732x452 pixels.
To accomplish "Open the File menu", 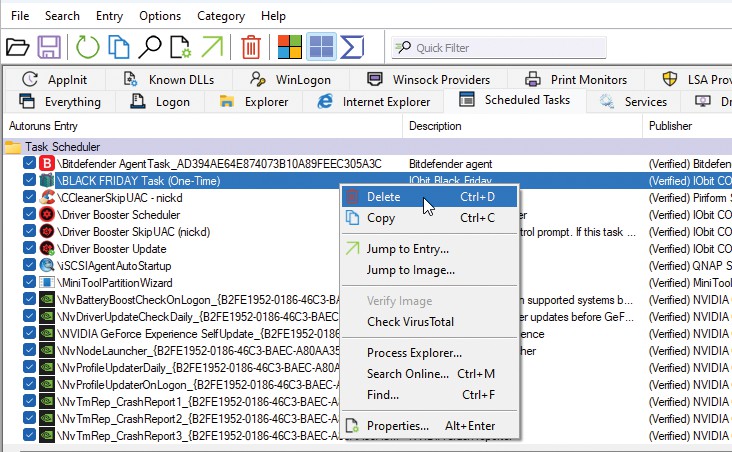I will pos(20,16).
